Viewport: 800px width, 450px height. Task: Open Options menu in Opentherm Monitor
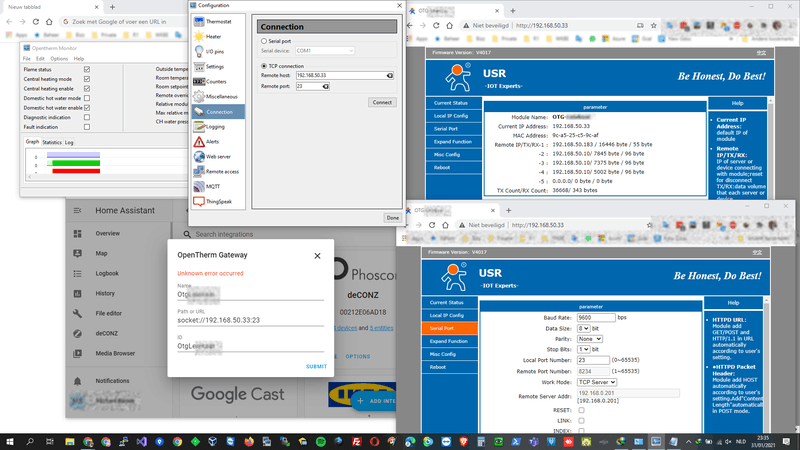click(x=59, y=59)
